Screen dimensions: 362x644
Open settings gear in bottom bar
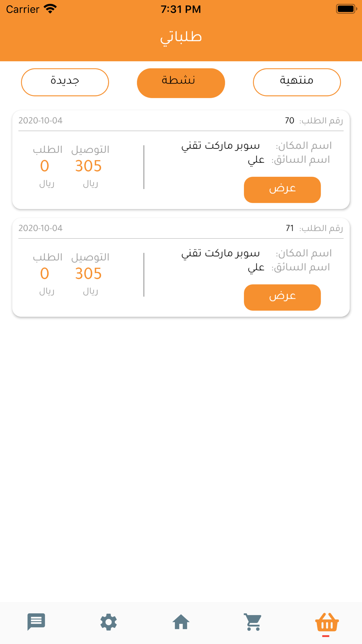pyautogui.click(x=109, y=622)
